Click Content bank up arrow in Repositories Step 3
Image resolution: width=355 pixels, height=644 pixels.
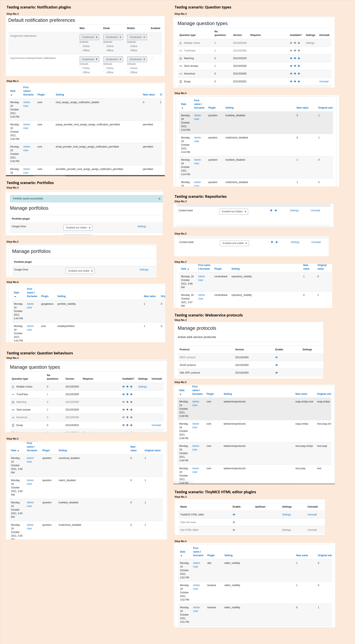(x=271, y=210)
